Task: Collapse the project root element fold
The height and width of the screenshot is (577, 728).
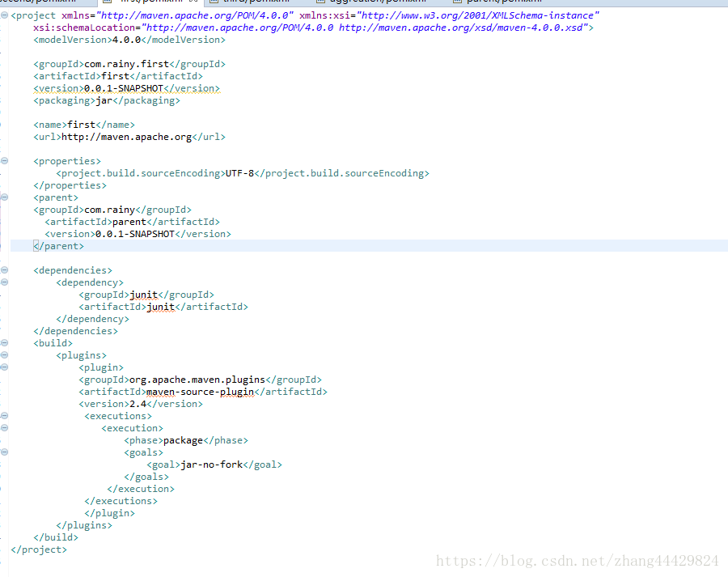Action: tap(4, 15)
